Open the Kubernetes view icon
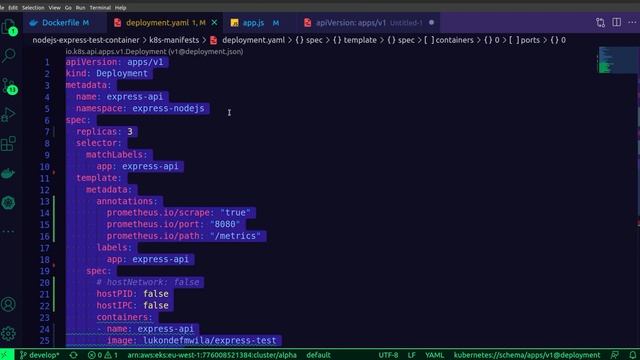Image resolution: width=640 pixels, height=360 pixels. tap(8, 202)
